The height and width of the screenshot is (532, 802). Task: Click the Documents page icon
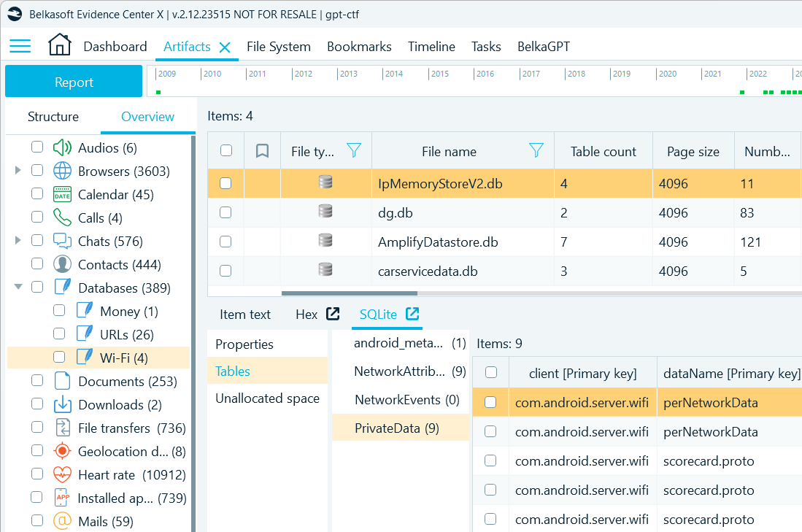63,381
